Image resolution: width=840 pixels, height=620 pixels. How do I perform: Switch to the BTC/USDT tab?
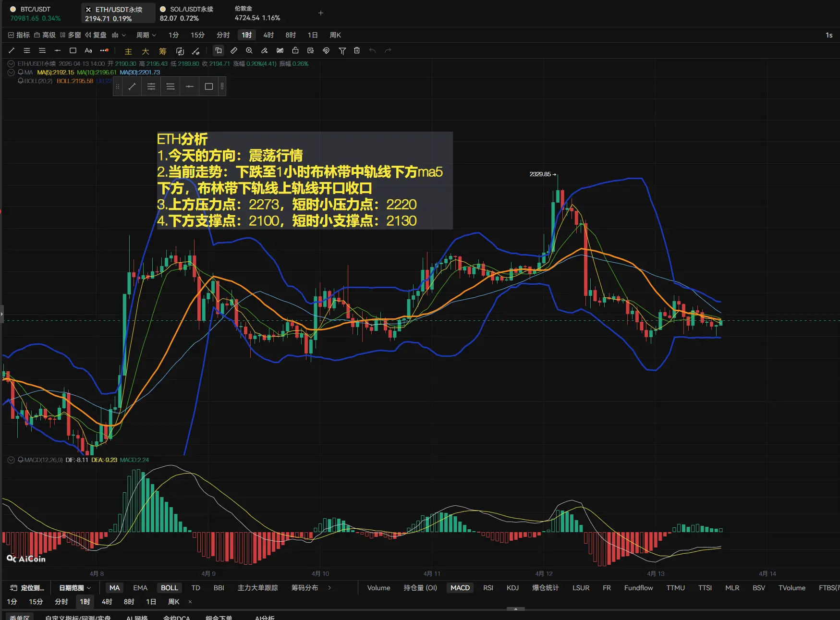click(36, 13)
